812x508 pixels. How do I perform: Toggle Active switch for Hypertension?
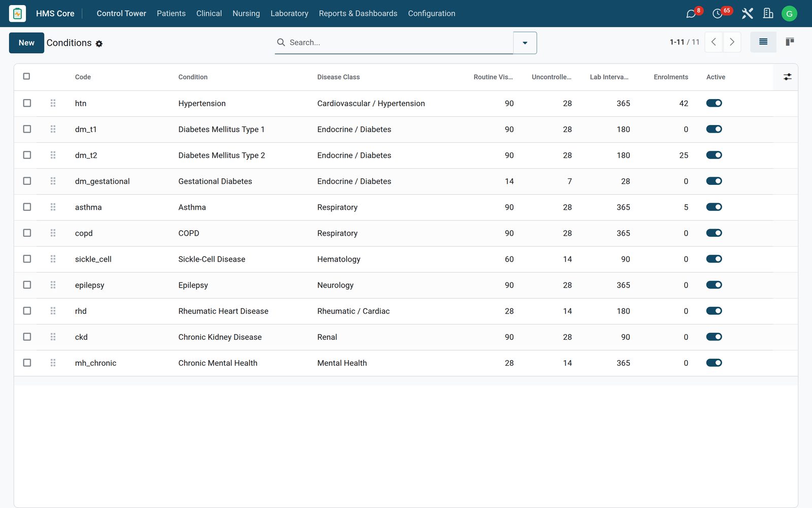point(714,103)
